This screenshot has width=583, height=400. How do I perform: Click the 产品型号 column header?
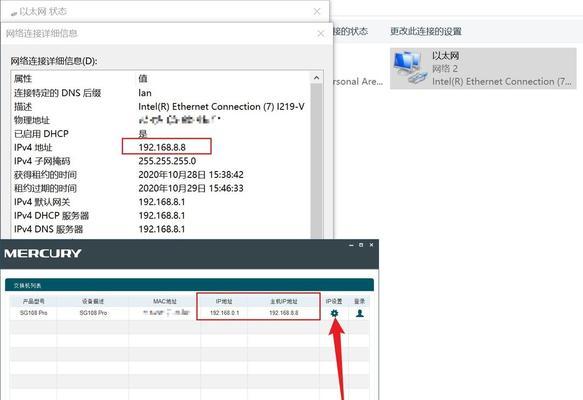[33, 301]
